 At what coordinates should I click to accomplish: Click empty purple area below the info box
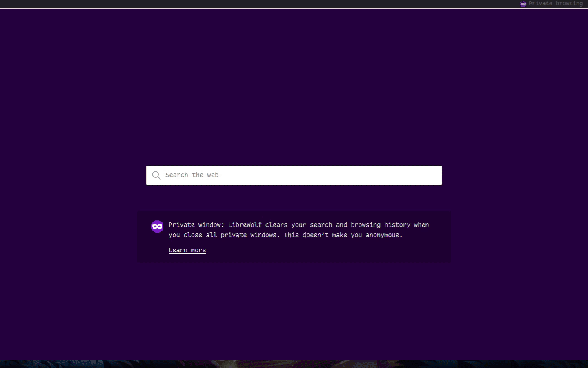[294, 311]
